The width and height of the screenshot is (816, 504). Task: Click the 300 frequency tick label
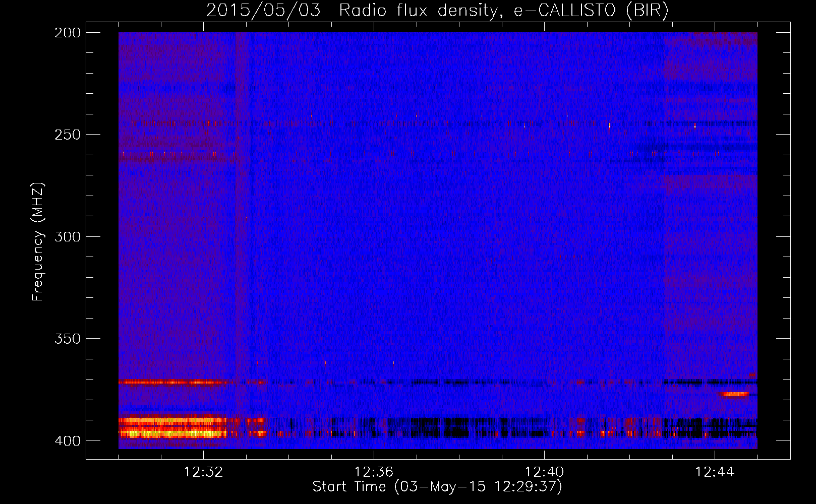click(68, 236)
